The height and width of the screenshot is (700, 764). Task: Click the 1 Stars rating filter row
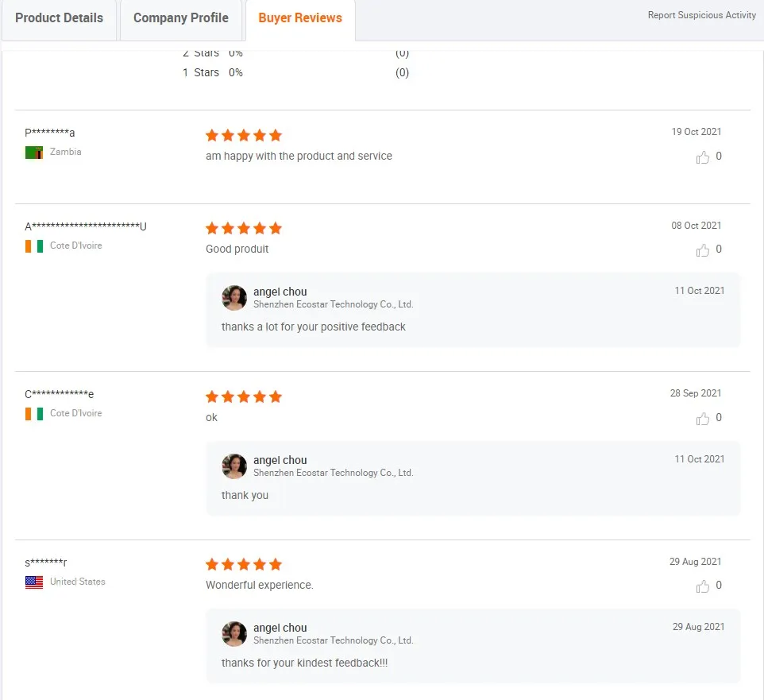coord(213,72)
